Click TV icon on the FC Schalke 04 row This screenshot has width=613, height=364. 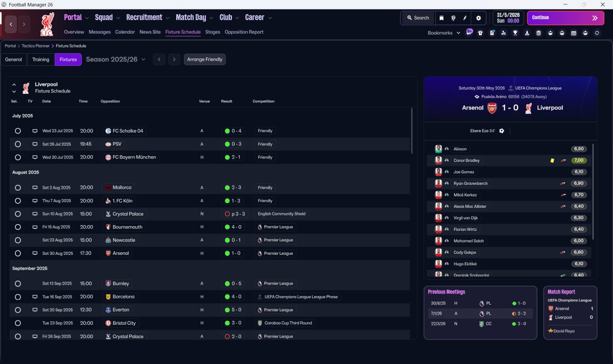34,131
